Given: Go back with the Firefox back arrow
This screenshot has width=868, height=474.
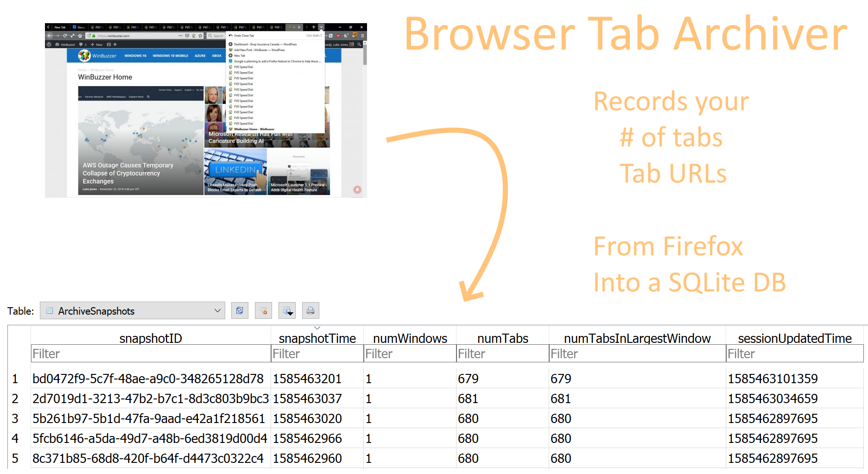Looking at the screenshot, I should (50, 36).
